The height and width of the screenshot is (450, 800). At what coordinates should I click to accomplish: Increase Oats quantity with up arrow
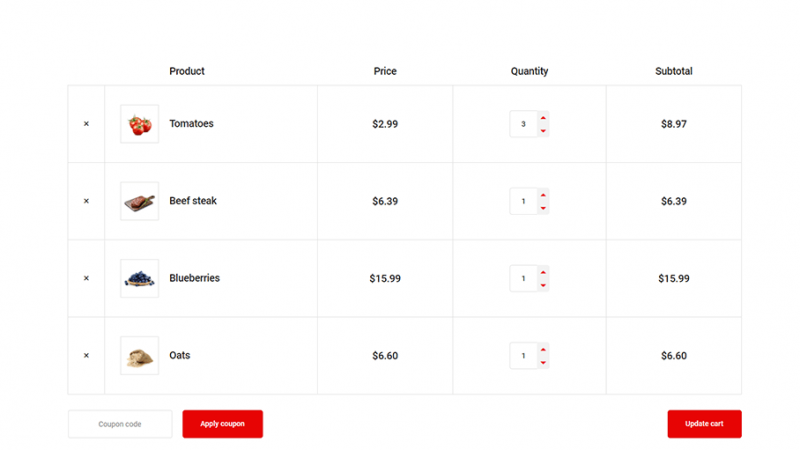[543, 349]
